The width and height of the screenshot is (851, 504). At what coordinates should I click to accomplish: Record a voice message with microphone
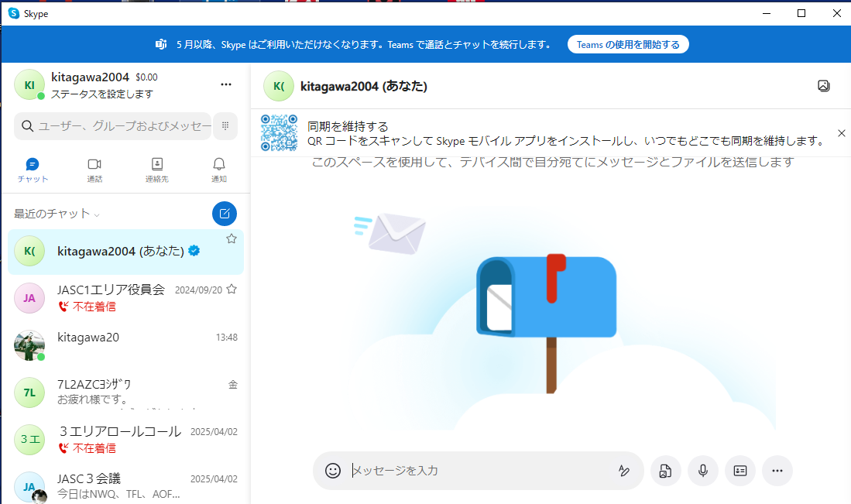(703, 471)
